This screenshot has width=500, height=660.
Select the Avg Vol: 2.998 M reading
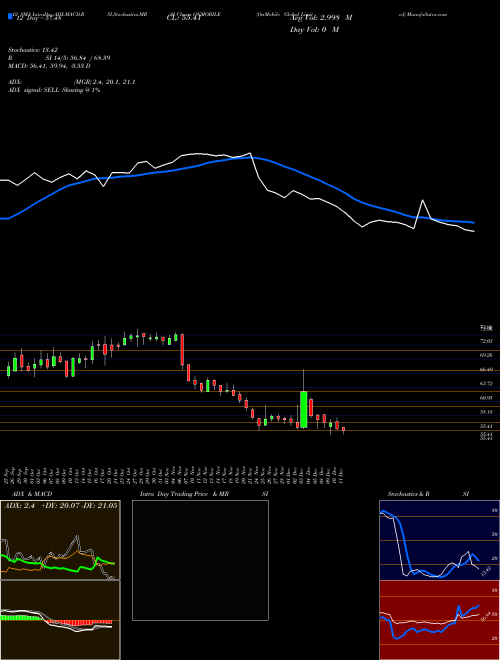point(320,18)
